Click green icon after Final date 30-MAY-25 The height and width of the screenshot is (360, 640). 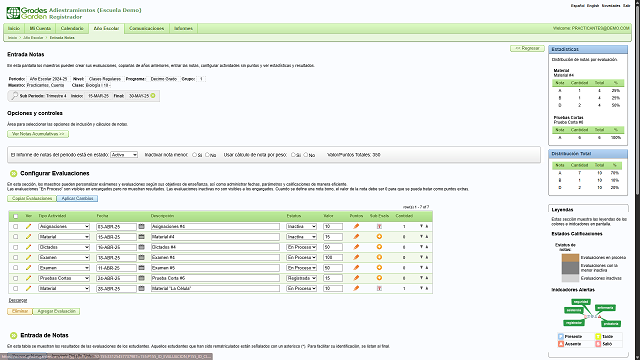153,96
